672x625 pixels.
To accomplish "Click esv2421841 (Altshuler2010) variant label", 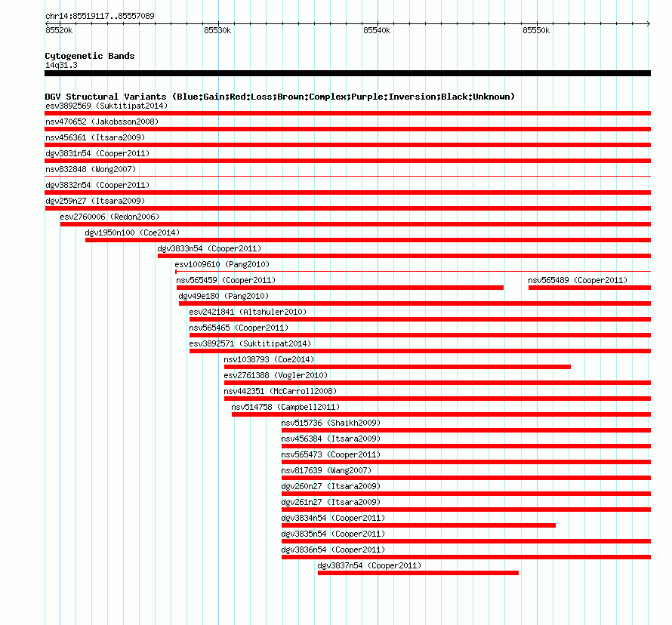I will click(248, 312).
